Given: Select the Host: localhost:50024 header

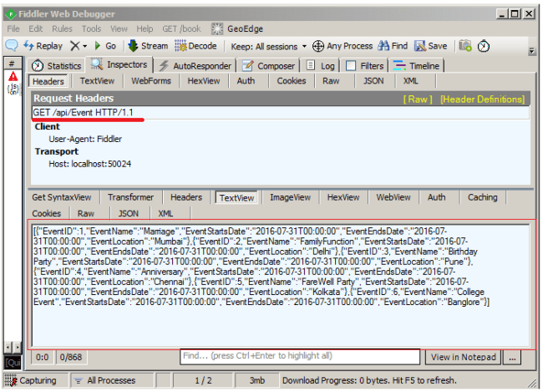Looking at the screenshot, I should tap(90, 164).
